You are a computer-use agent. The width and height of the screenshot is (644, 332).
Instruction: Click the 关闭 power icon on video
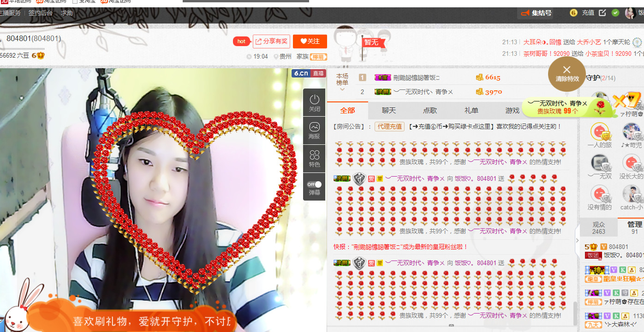coord(315,102)
